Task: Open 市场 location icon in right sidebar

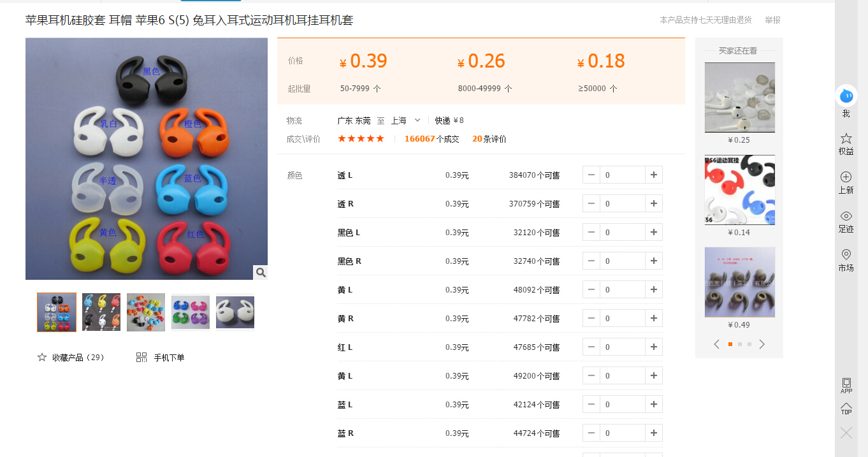Action: click(x=846, y=254)
